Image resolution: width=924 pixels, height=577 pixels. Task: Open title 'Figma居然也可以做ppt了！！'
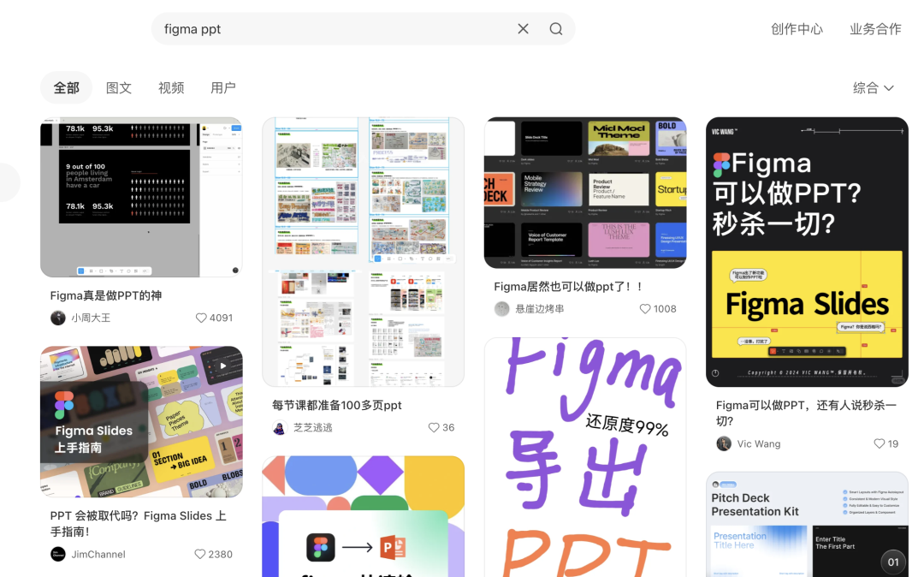[568, 287]
